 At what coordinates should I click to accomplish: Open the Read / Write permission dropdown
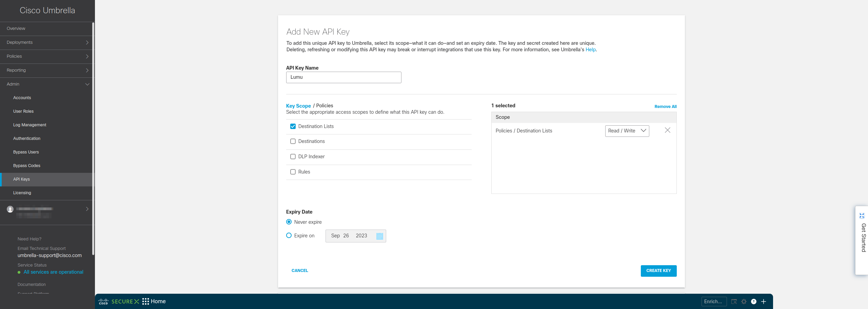tap(627, 131)
